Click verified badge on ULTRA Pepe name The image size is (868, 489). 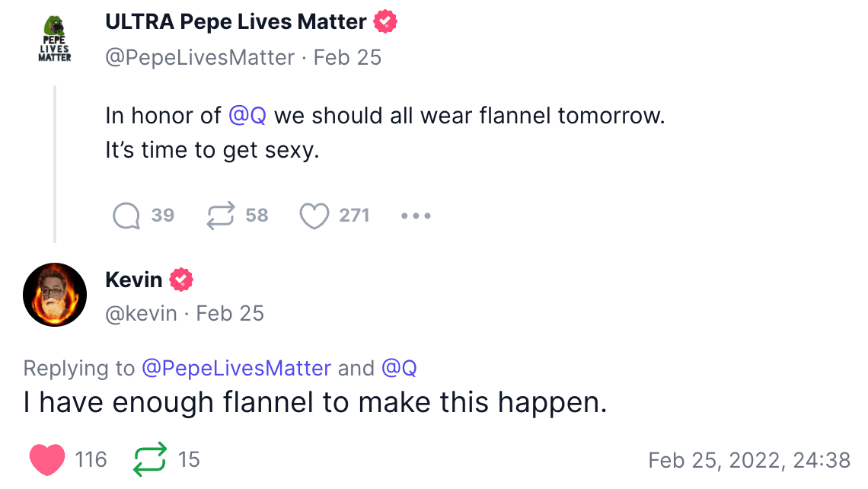pos(386,22)
